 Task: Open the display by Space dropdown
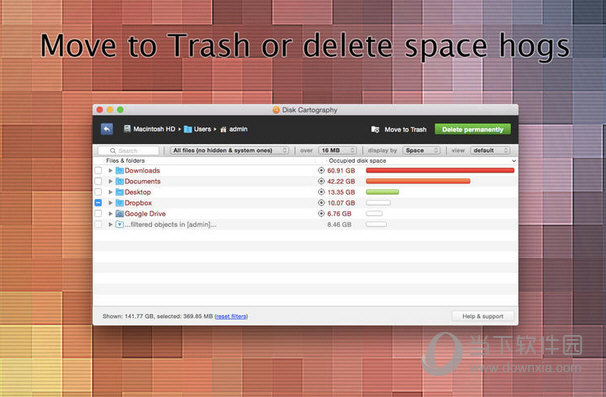coord(421,150)
